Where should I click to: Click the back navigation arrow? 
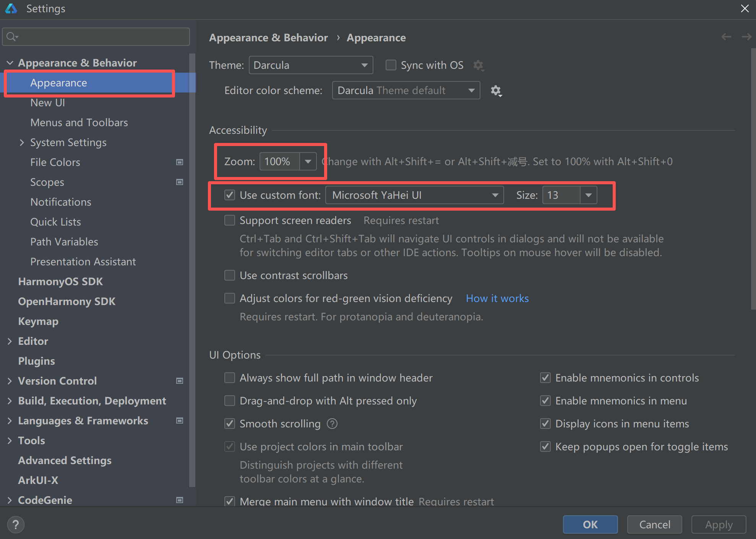click(726, 37)
